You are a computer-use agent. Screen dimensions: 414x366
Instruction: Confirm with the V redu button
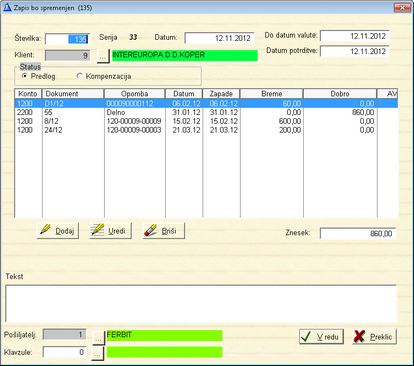321,336
